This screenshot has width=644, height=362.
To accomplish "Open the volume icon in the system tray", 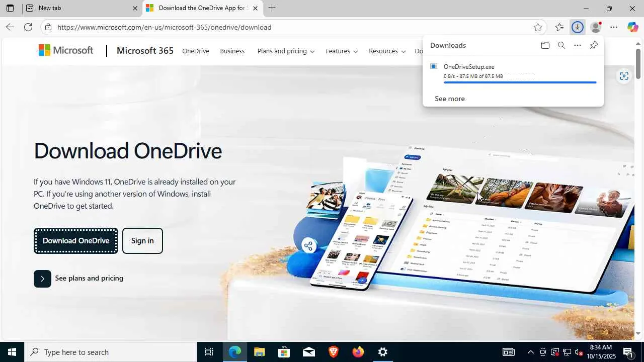I will (579, 352).
